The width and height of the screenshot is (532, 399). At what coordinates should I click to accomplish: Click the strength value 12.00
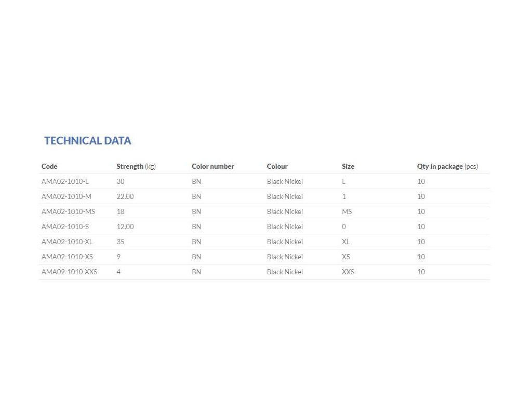[125, 227]
